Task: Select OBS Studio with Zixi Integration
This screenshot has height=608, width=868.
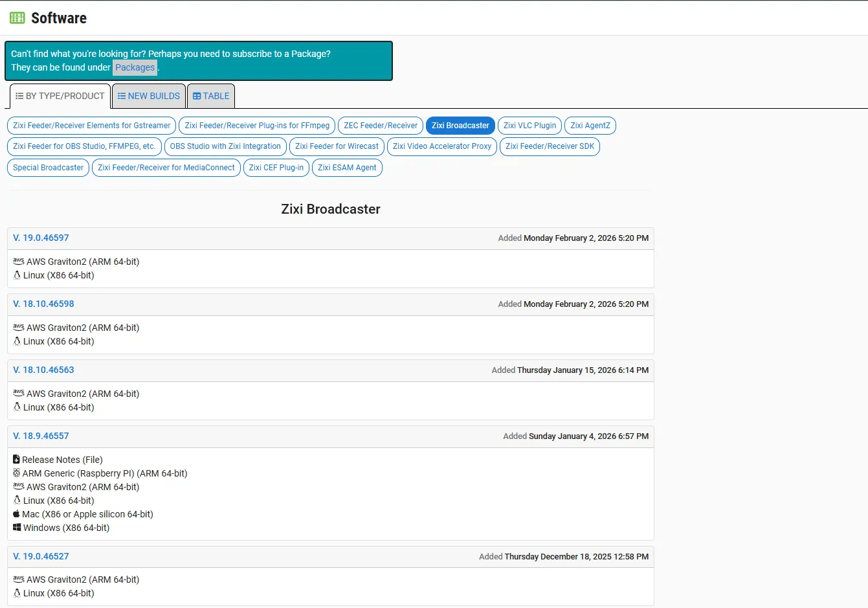Action: click(x=225, y=146)
